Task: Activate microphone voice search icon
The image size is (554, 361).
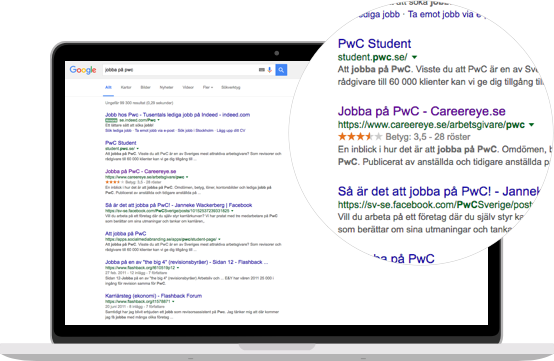Action: click(x=270, y=70)
